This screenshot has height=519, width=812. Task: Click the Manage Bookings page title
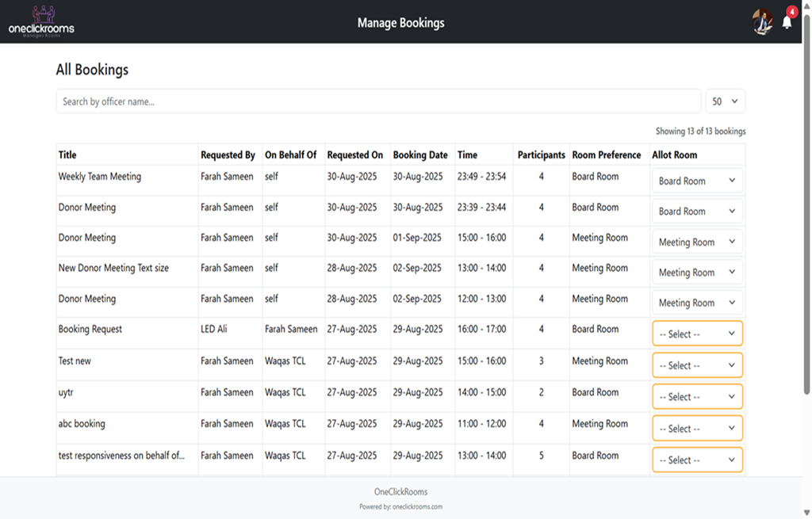pyautogui.click(x=400, y=23)
